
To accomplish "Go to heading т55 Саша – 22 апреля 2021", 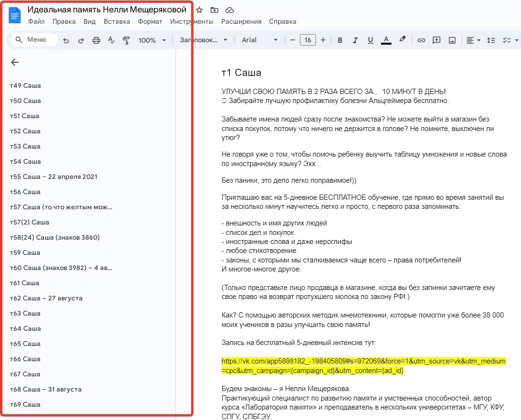I will [54, 177].
